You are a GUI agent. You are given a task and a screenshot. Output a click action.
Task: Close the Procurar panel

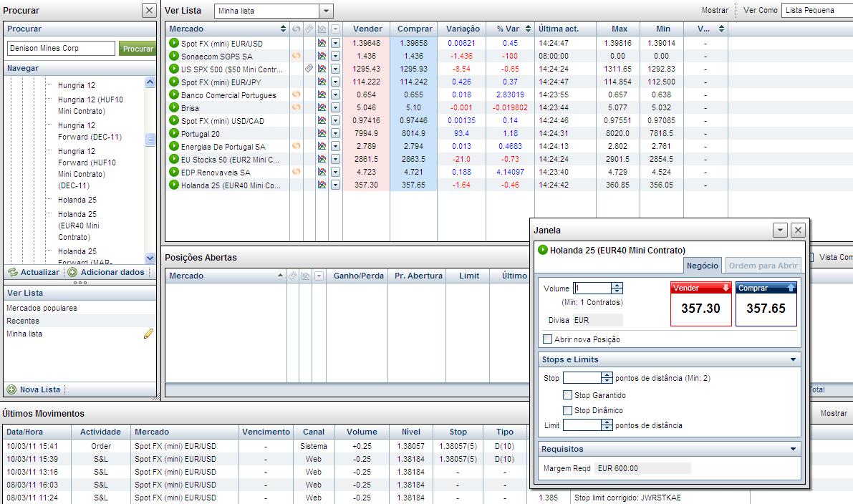[x=149, y=10]
